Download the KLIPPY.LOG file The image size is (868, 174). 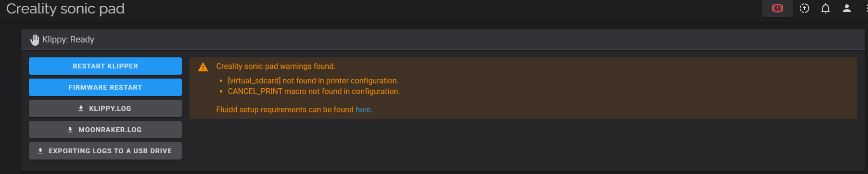coord(105,108)
